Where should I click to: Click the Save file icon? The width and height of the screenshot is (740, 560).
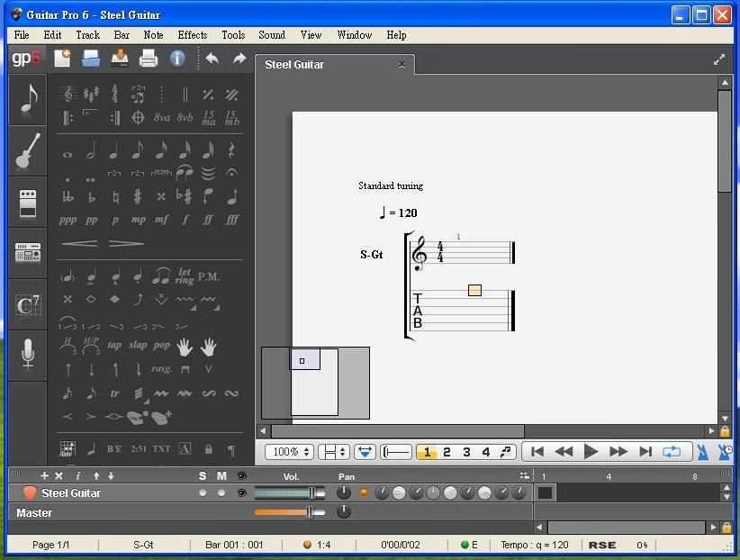(120, 59)
